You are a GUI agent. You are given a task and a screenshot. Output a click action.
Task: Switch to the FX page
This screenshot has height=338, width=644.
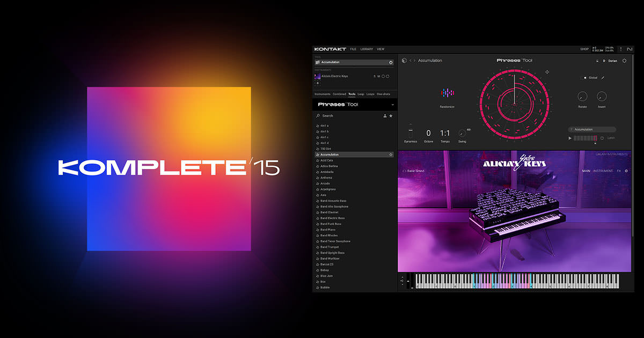click(x=619, y=171)
